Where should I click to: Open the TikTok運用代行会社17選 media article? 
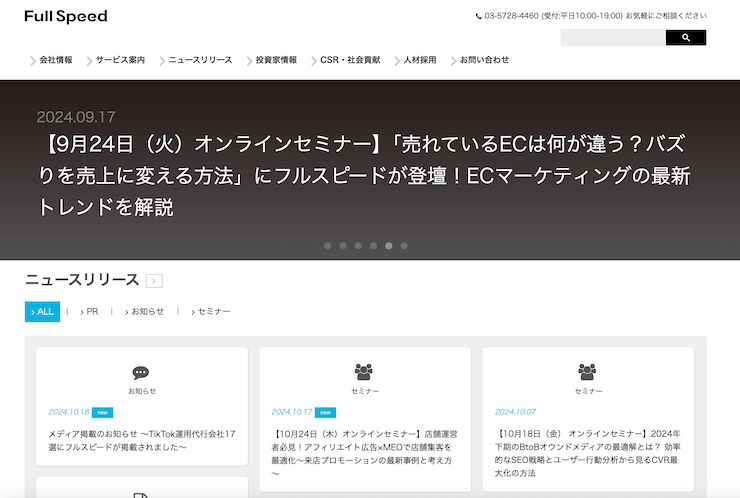tap(142, 440)
